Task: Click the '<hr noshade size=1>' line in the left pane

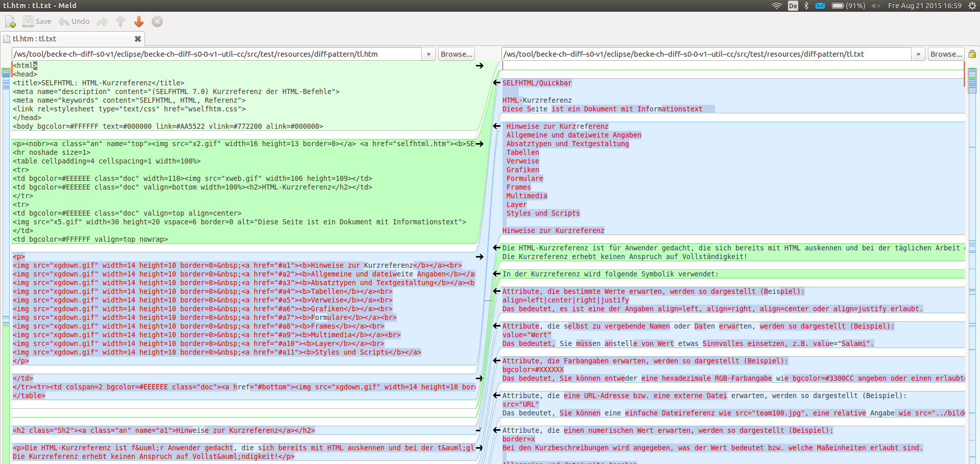Action: point(52,152)
